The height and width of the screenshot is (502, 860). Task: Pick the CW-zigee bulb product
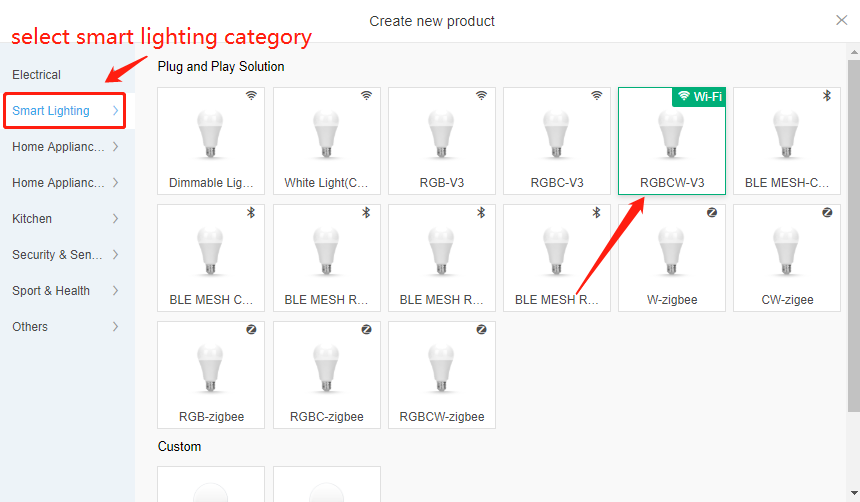[787, 258]
